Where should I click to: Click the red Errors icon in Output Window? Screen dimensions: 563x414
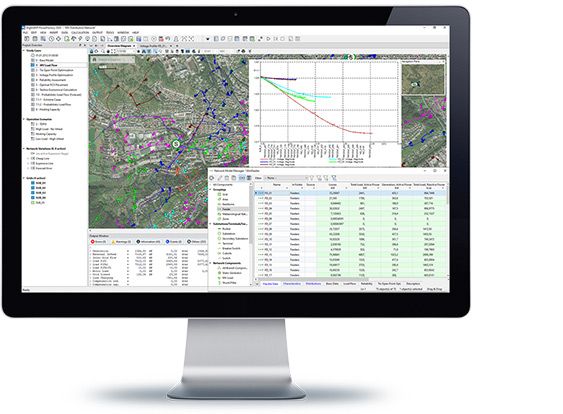pos(93,242)
